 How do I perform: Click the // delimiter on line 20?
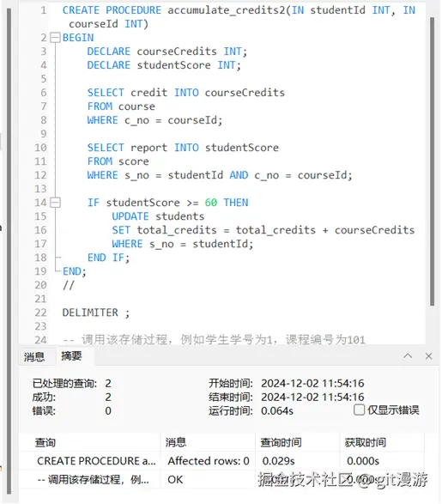coord(69,285)
